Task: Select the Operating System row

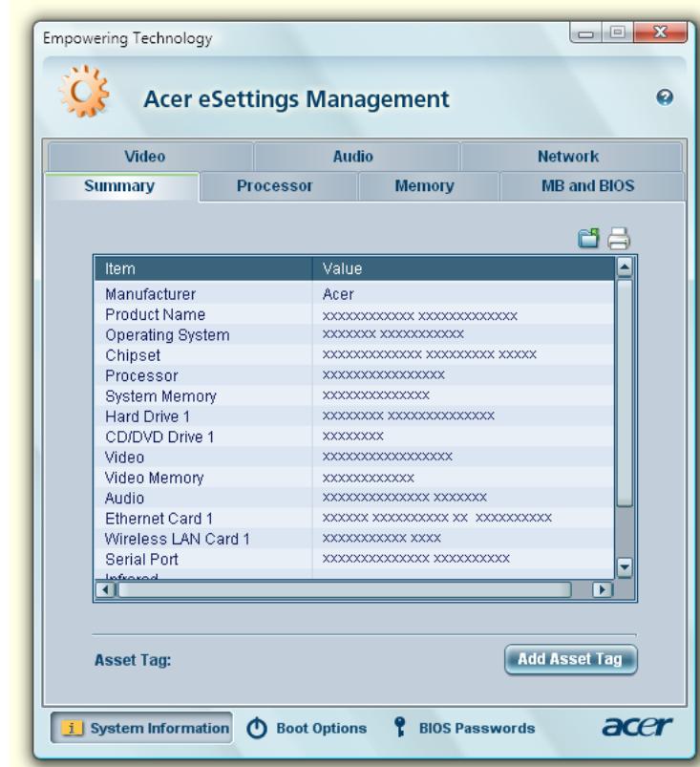Action: (354, 334)
